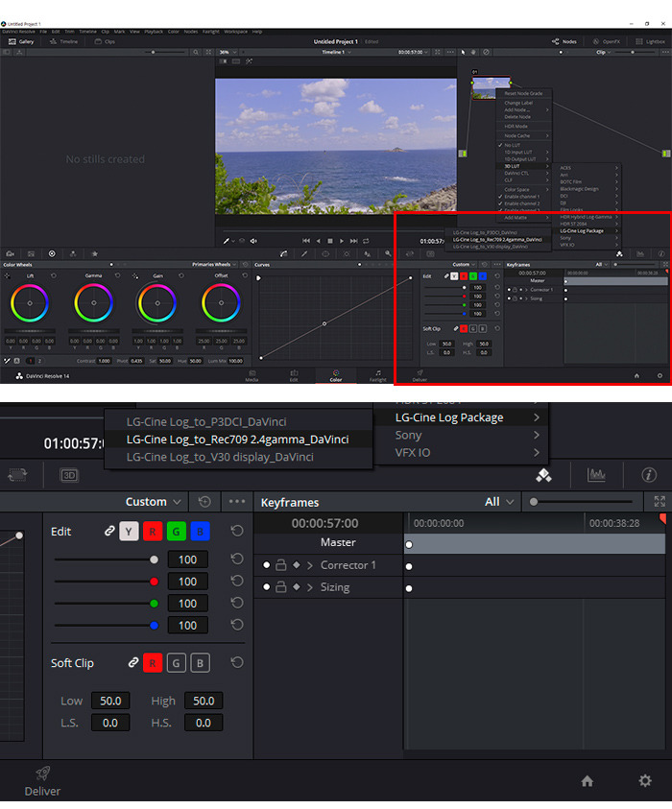This screenshot has height=809, width=672.
Task: Select the Camera Raw palette icon
Action: click(10, 254)
